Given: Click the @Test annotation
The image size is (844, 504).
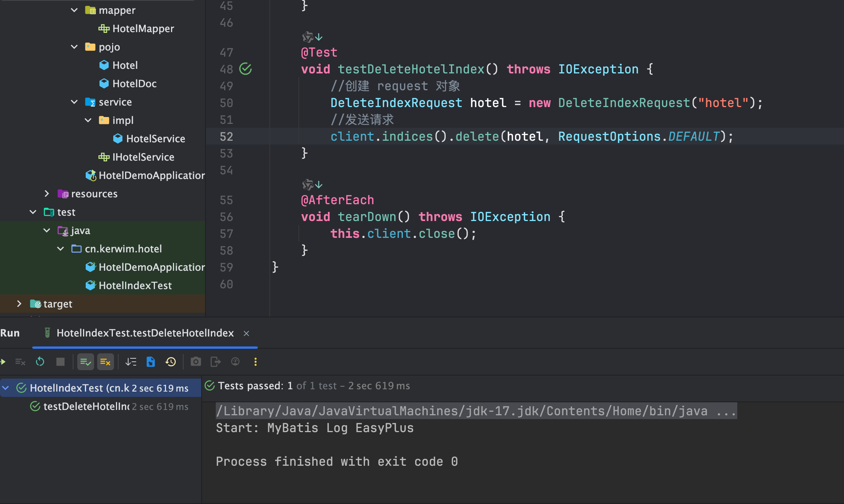Looking at the screenshot, I should (319, 52).
